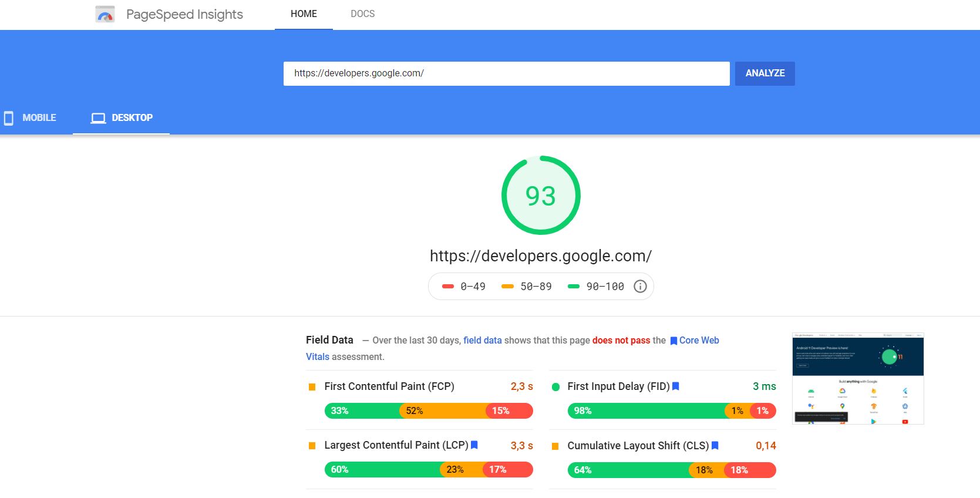980x498 pixels.
Task: Click the mobile phone icon
Action: [9, 118]
